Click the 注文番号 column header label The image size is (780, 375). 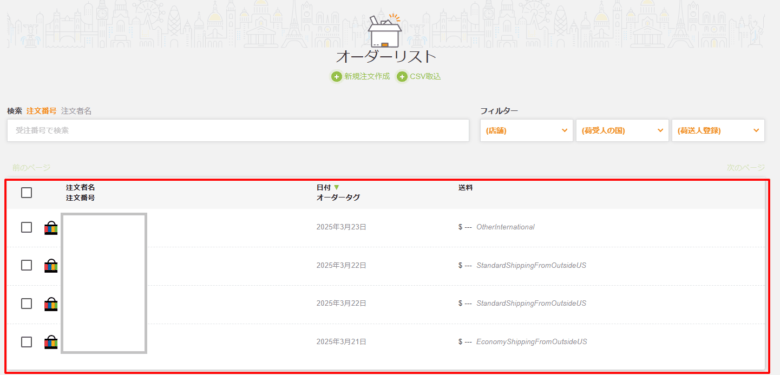81,197
